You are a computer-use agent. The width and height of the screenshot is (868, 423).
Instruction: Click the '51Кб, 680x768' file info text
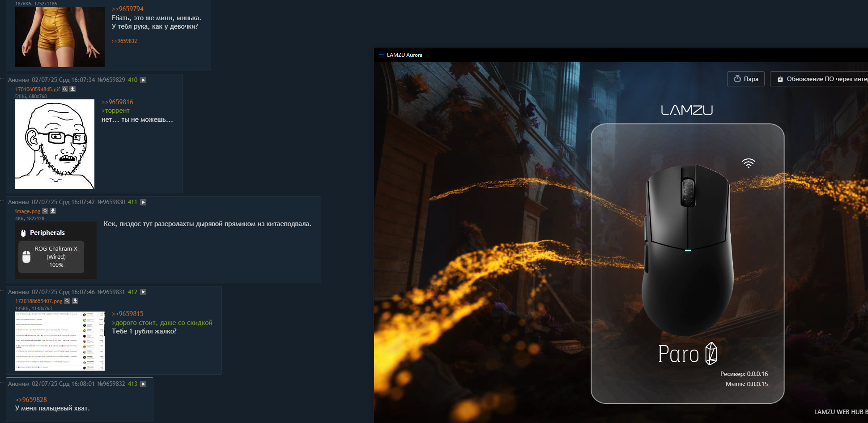tap(31, 96)
